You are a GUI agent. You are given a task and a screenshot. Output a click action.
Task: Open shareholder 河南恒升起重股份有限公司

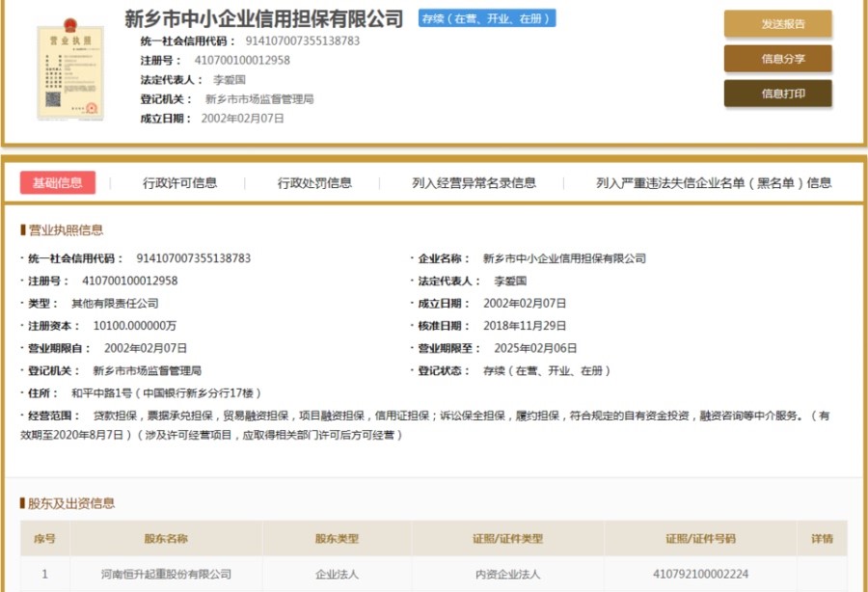pyautogui.click(x=166, y=575)
